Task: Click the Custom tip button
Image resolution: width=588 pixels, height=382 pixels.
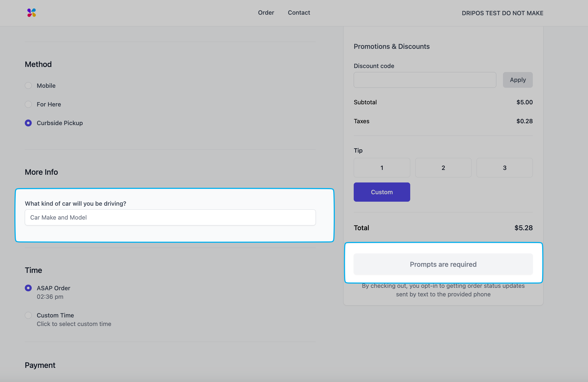Action: [382, 192]
